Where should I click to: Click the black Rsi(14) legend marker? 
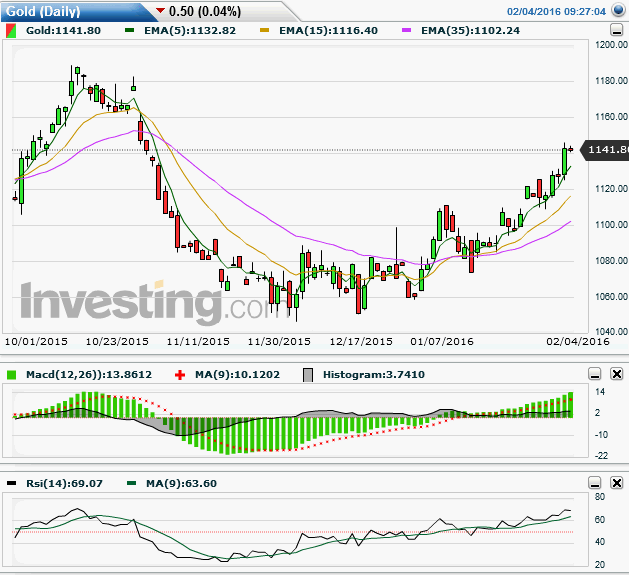(12, 483)
